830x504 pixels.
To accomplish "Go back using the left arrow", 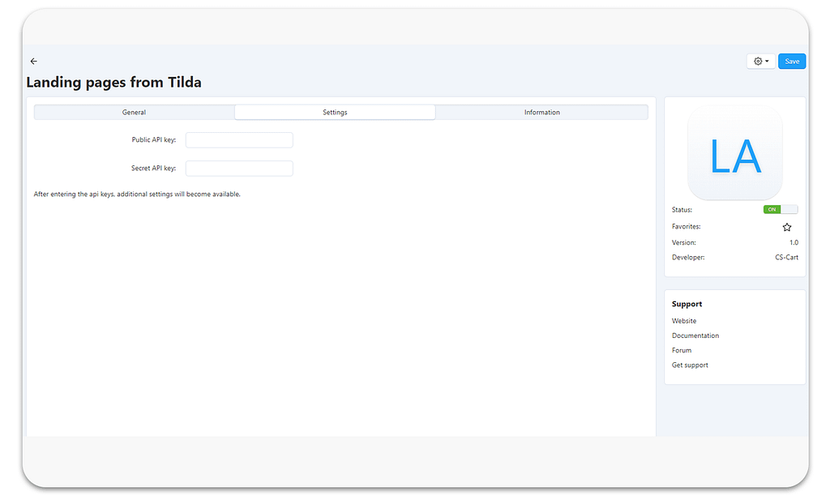I will tap(33, 62).
